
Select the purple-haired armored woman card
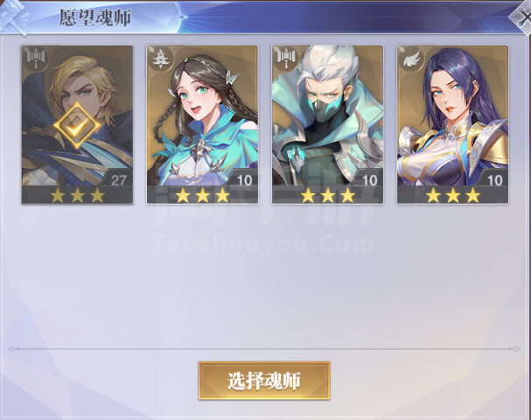pos(452,124)
